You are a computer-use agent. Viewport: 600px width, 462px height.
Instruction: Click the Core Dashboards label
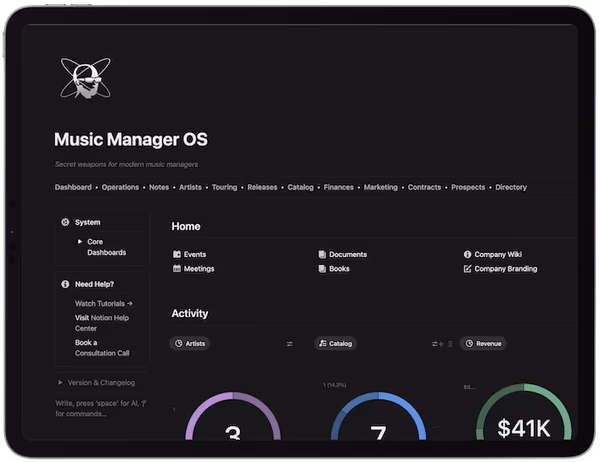point(106,247)
